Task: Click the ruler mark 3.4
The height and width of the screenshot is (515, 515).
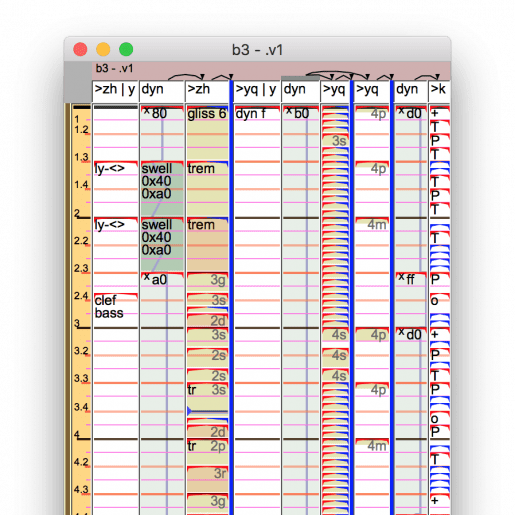Action: (x=81, y=407)
